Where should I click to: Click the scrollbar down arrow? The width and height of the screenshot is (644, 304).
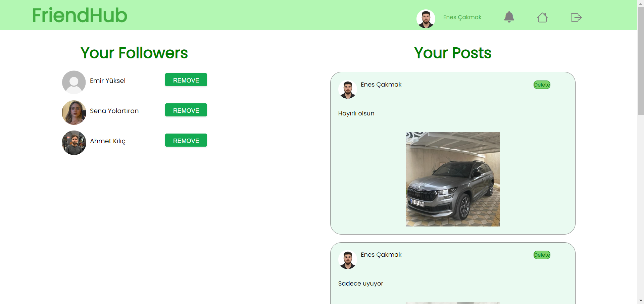click(x=641, y=300)
